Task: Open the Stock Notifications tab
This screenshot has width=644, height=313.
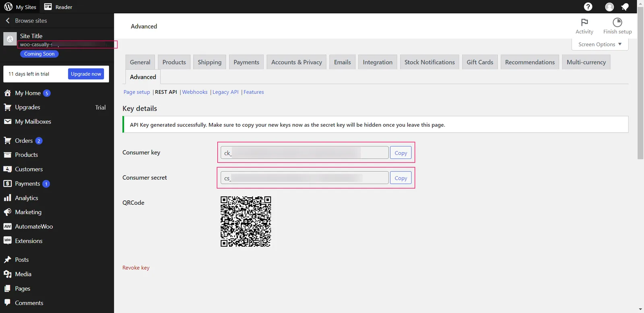Action: (x=429, y=62)
